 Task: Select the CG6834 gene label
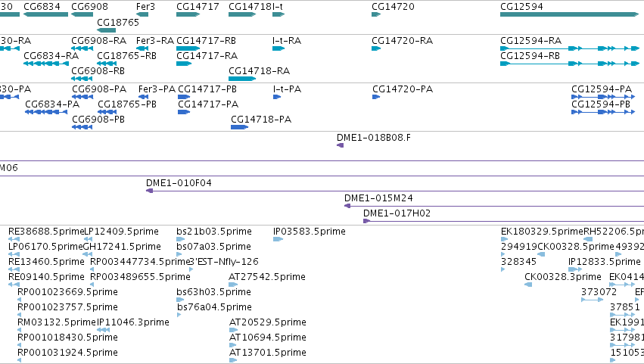42,7
